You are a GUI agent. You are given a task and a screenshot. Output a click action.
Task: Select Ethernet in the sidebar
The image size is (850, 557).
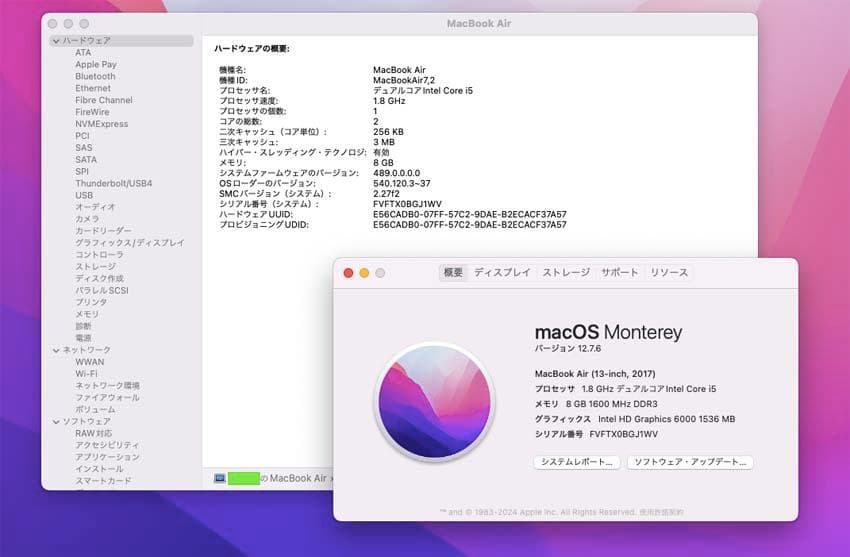(x=93, y=88)
